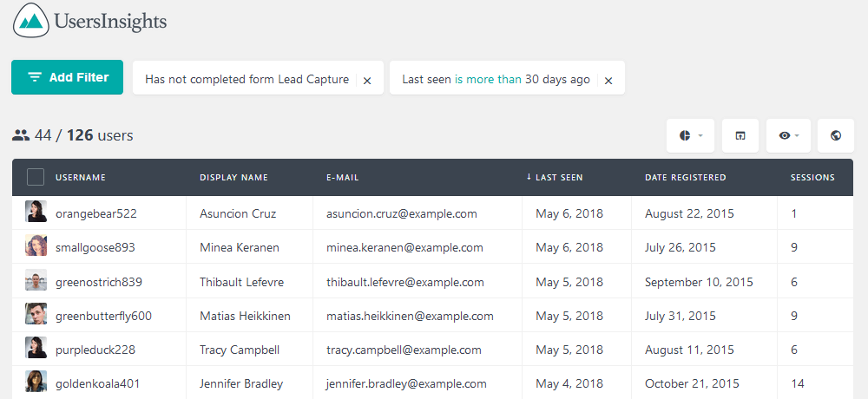868x399 pixels.
Task: Open the globe map view
Action: click(x=835, y=135)
